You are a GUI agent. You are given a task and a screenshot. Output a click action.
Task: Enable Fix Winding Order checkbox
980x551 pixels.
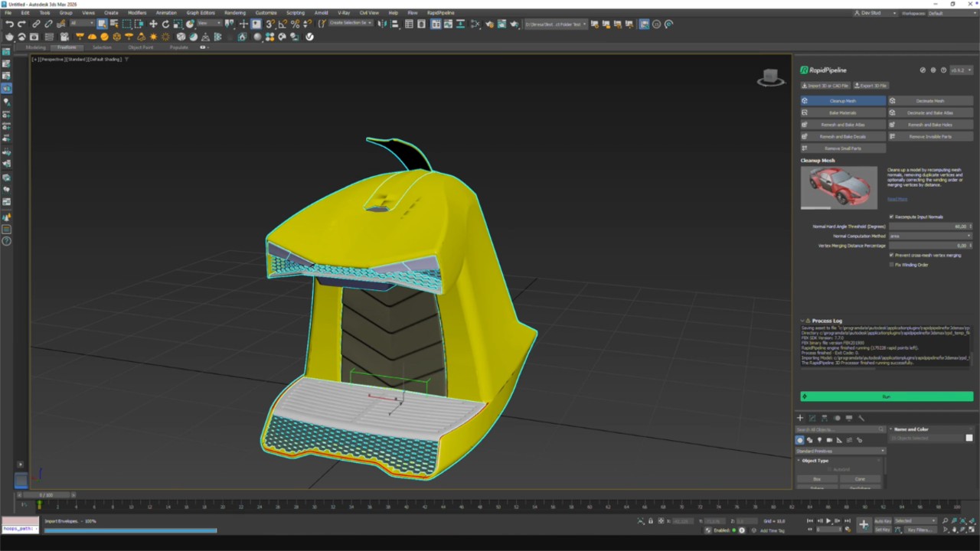click(891, 265)
